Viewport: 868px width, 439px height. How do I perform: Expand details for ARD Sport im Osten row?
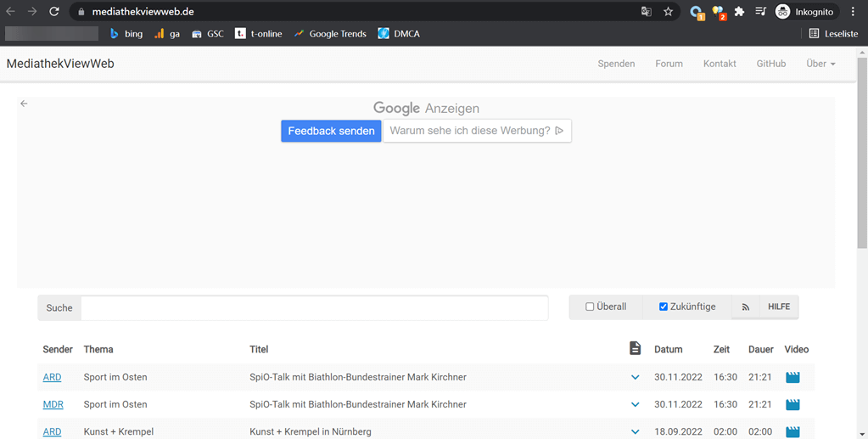click(635, 378)
